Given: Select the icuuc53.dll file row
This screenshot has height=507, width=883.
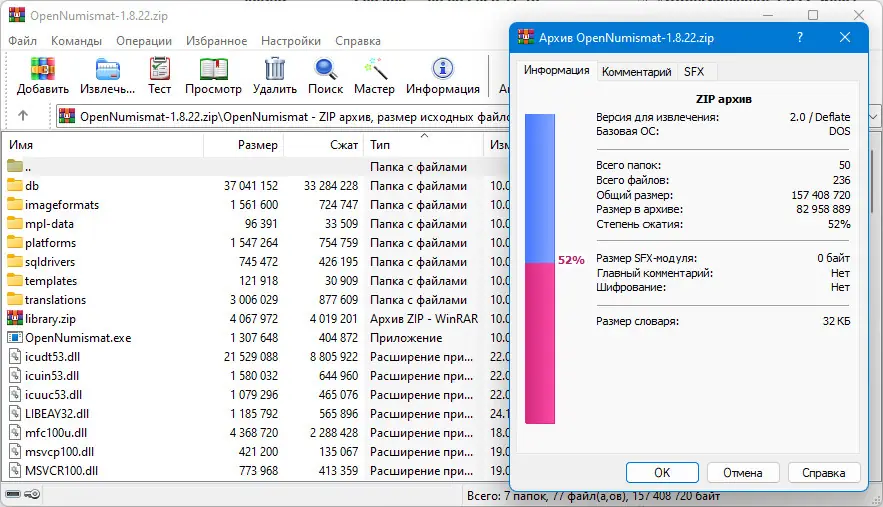Looking at the screenshot, I should click(256, 394).
